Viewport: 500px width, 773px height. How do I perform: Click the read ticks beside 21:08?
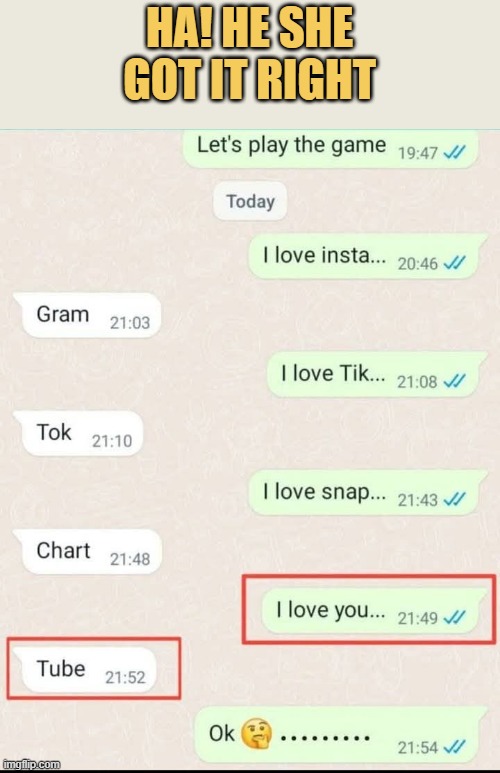coord(454,381)
